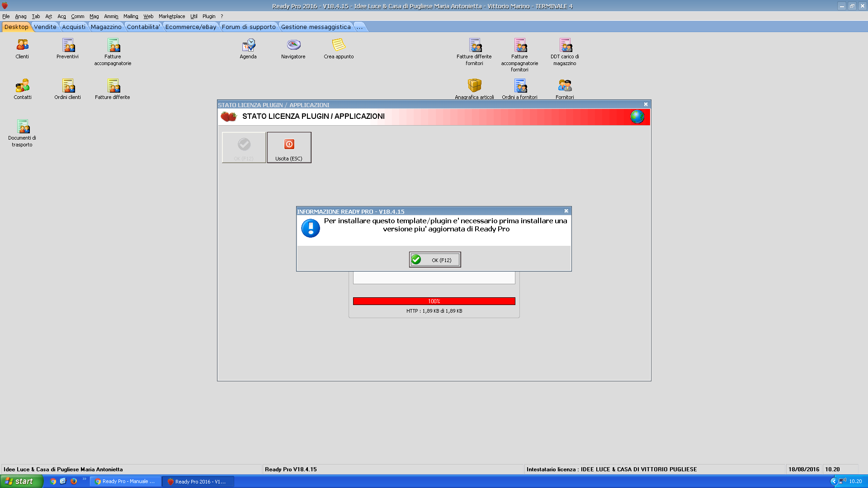Open the Preventivi desktop icon

point(67,49)
